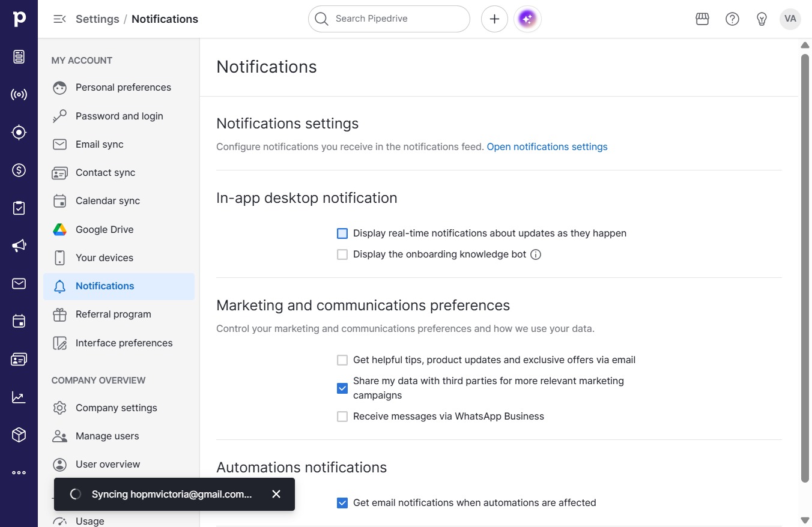Click the vertical scrollbar thumb
Image resolution: width=812 pixels, height=527 pixels.
(x=805, y=268)
